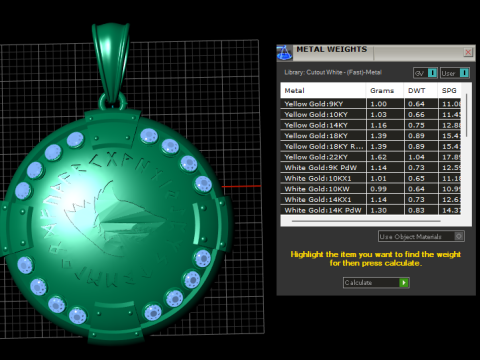Select White Gold:9K PdW row
Viewport: 480px width, 360px height.
coord(371,168)
